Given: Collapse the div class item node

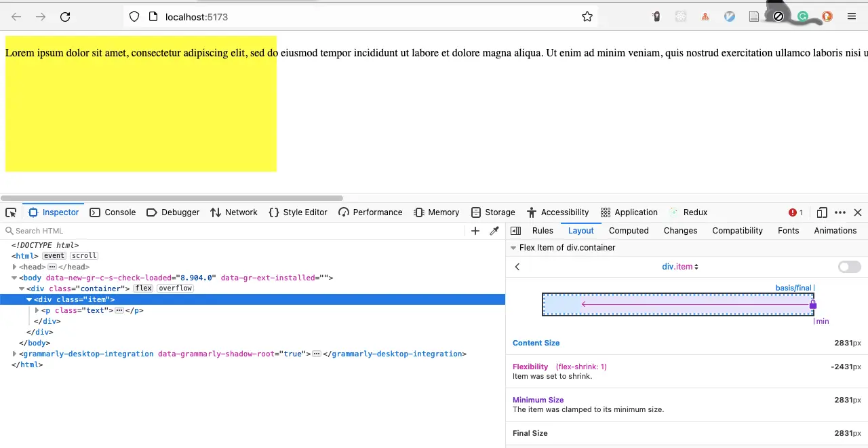Looking at the screenshot, I should click(x=29, y=299).
